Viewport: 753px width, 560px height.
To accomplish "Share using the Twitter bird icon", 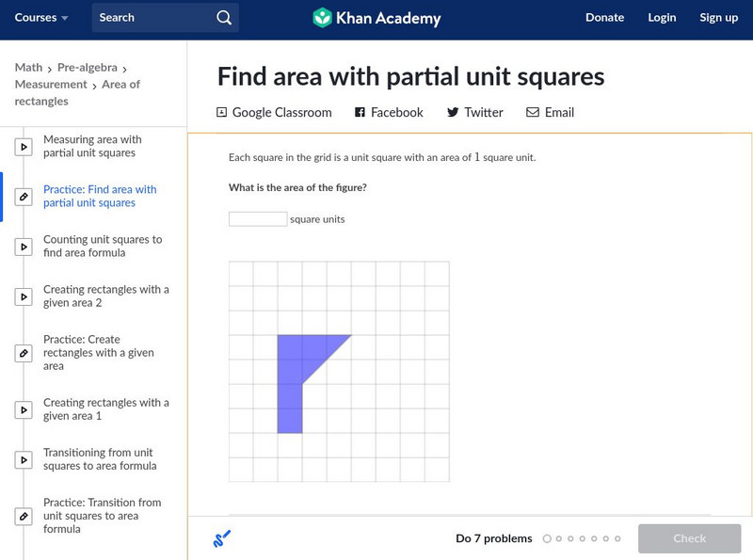I will (x=453, y=112).
